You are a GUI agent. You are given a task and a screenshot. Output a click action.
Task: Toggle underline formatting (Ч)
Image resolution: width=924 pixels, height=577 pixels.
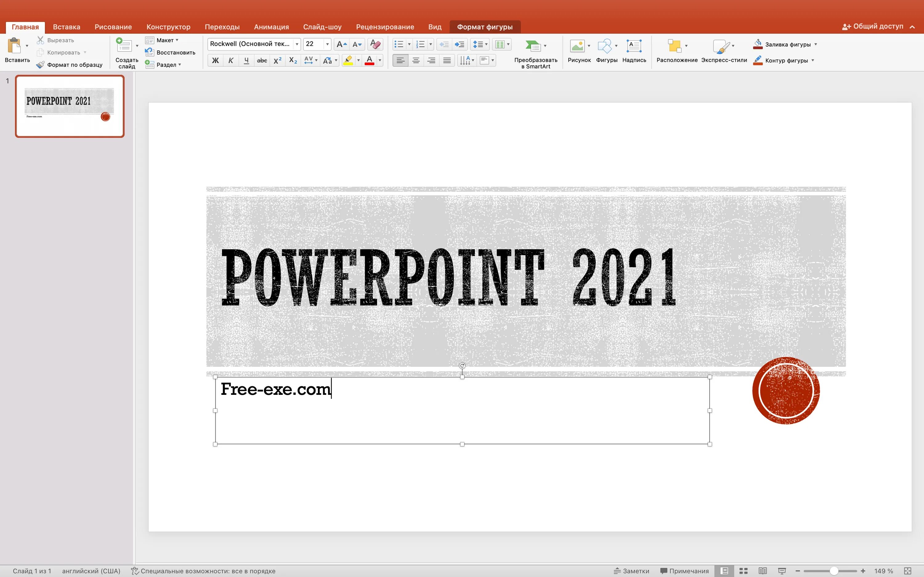click(246, 60)
